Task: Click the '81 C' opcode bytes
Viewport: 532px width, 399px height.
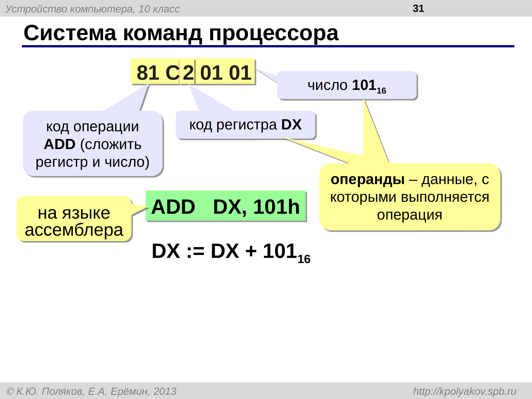Action: coord(155,71)
